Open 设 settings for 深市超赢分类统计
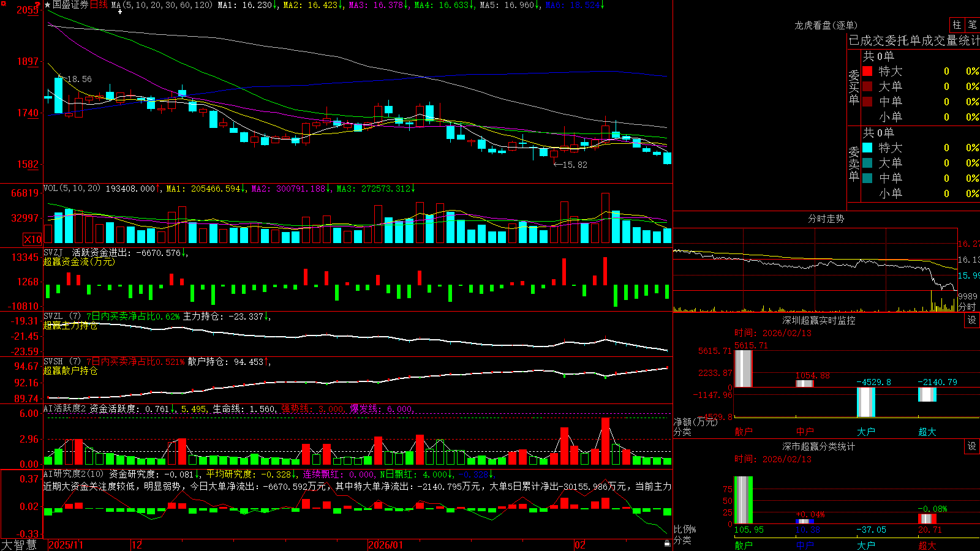980x551 pixels. (x=972, y=446)
